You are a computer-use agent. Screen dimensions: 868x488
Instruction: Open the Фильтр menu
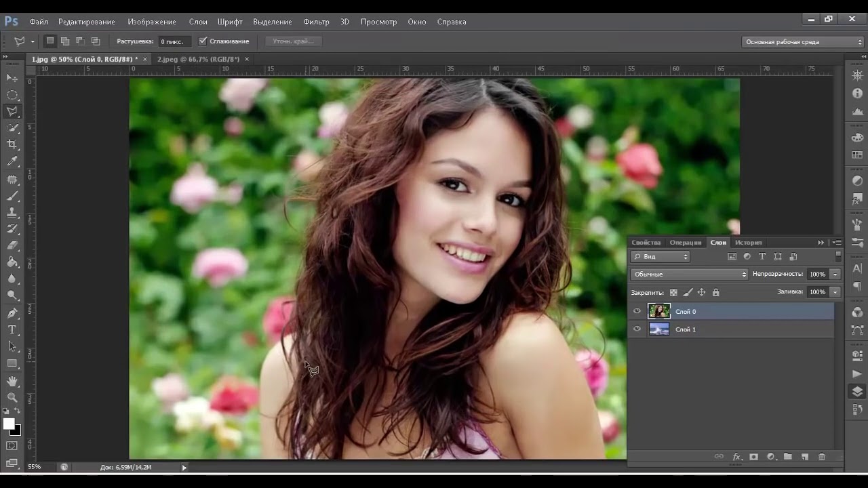pyautogui.click(x=316, y=22)
